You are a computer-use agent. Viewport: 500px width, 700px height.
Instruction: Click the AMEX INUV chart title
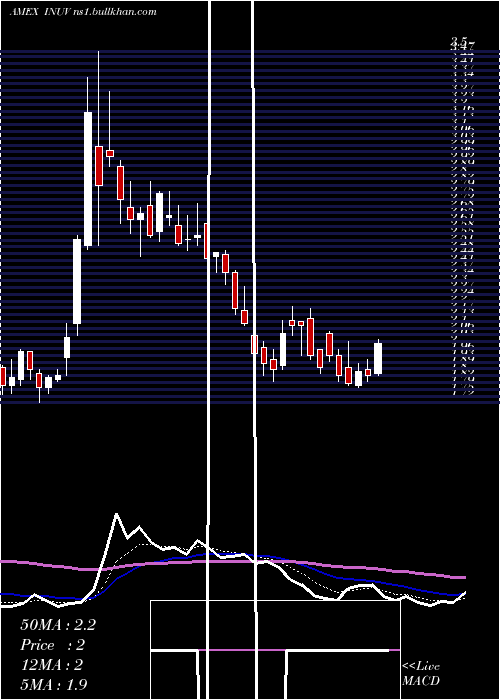pos(83,12)
